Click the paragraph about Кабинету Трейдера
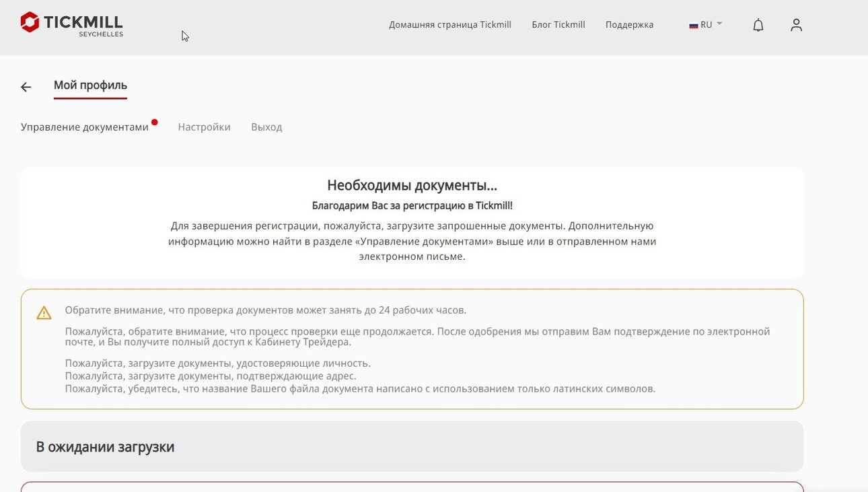This screenshot has width=868, height=492. (x=417, y=337)
